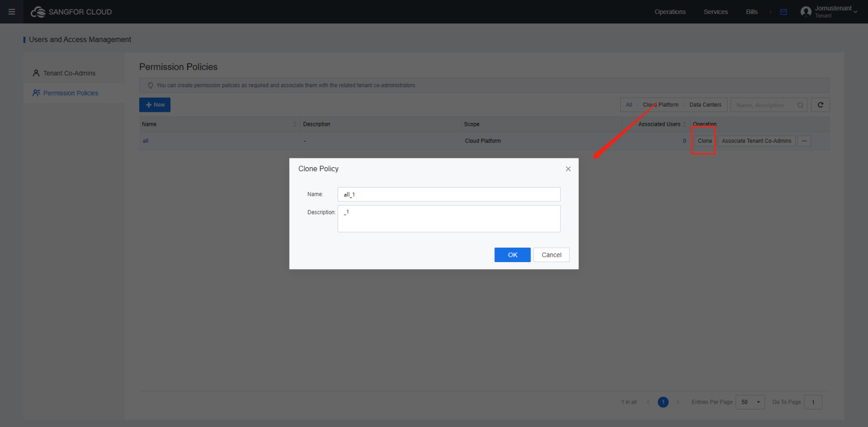
Task: Click the Sangfor Cloud logo
Action: coord(71,12)
